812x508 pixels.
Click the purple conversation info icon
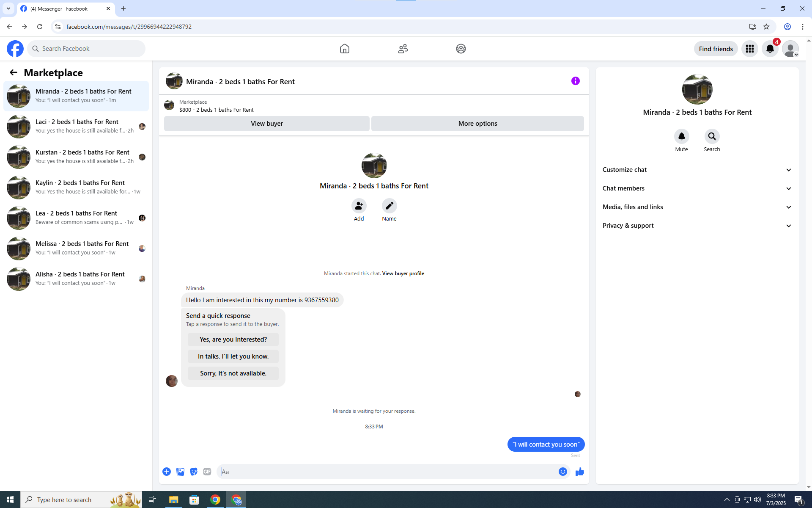coord(575,81)
